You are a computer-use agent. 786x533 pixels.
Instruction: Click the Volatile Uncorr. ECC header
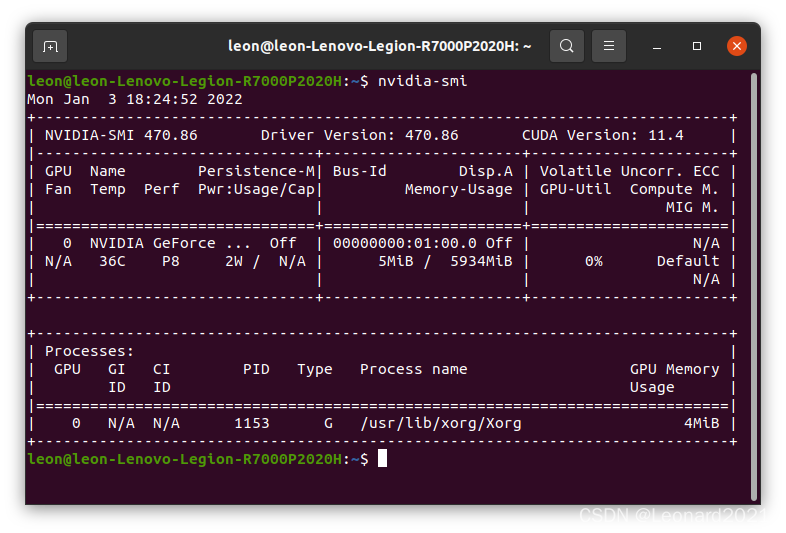pos(630,171)
